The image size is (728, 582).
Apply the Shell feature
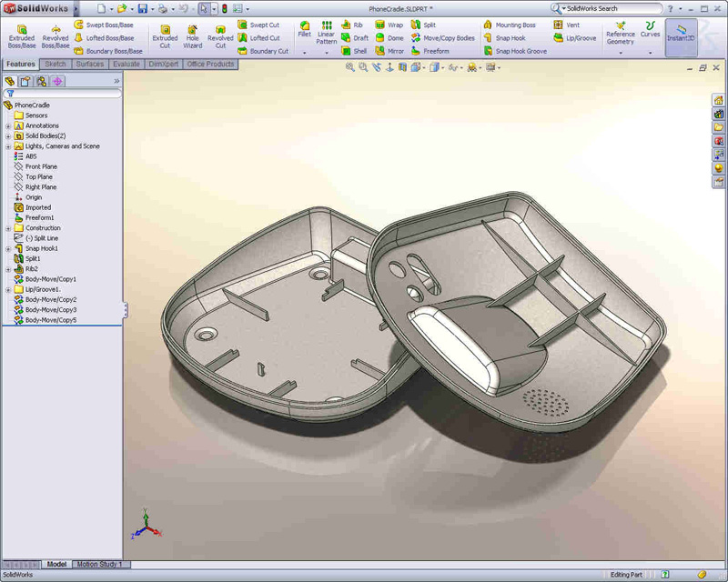[354, 52]
